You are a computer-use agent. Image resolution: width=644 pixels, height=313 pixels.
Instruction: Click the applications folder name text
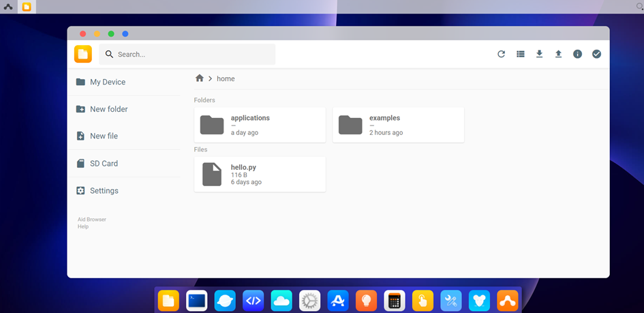(x=250, y=118)
